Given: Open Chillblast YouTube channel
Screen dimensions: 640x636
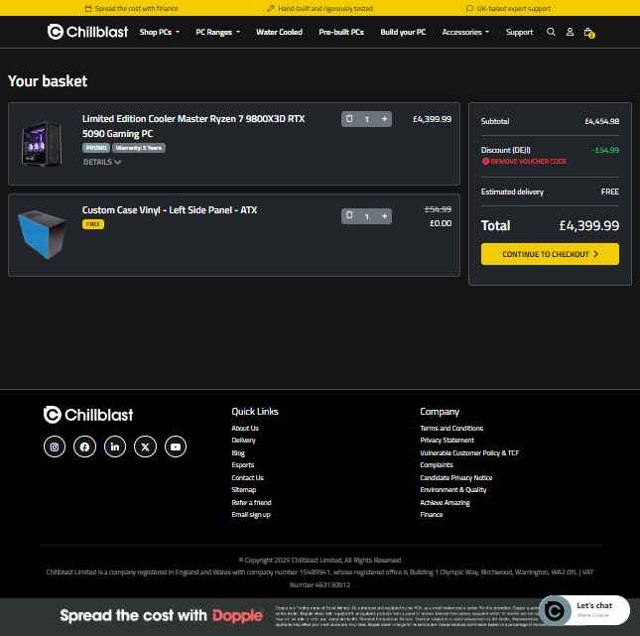Looking at the screenshot, I should point(176,447).
